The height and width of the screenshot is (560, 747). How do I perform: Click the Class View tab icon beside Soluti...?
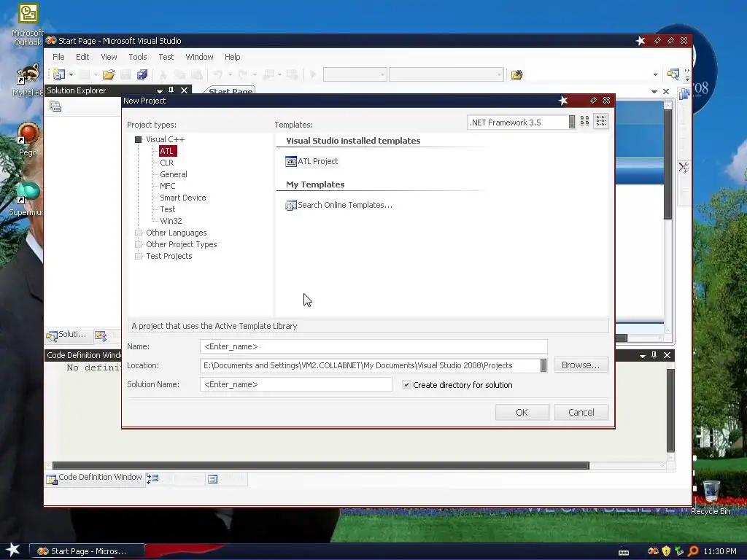[x=101, y=335]
